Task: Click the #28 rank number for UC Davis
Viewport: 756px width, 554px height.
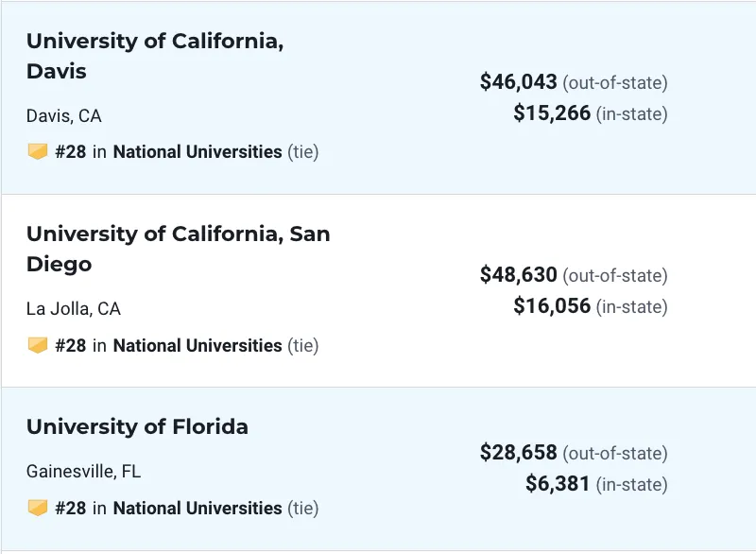Action: [x=70, y=152]
